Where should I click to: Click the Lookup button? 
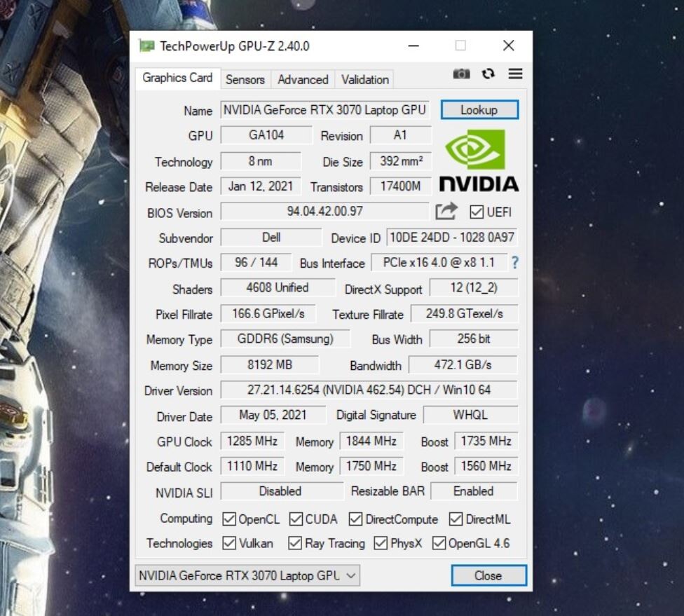point(479,109)
